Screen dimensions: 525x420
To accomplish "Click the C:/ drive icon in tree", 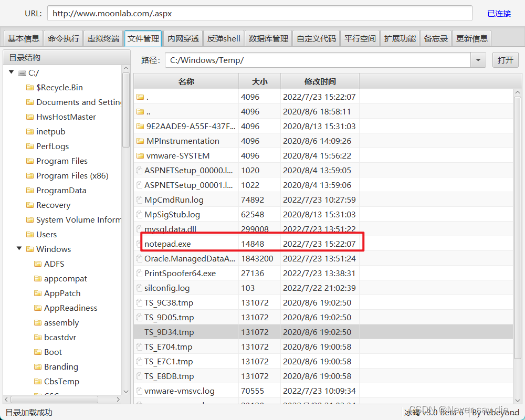I will [22, 72].
